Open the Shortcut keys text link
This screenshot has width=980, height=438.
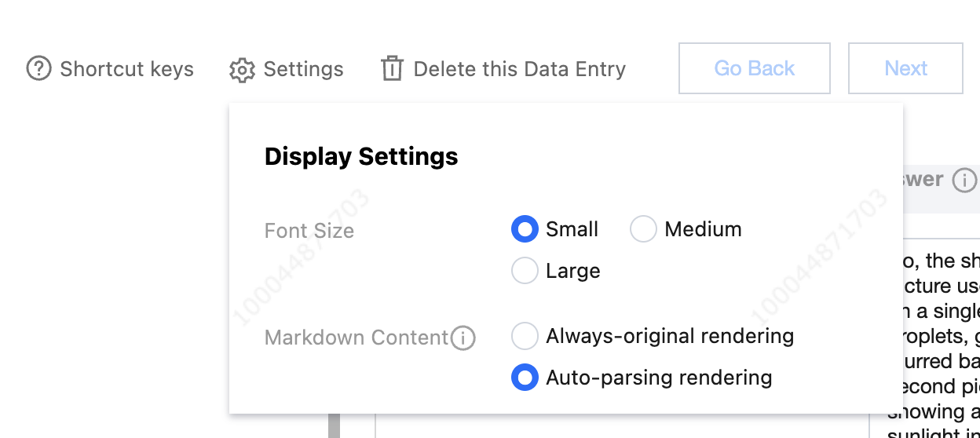(x=126, y=69)
